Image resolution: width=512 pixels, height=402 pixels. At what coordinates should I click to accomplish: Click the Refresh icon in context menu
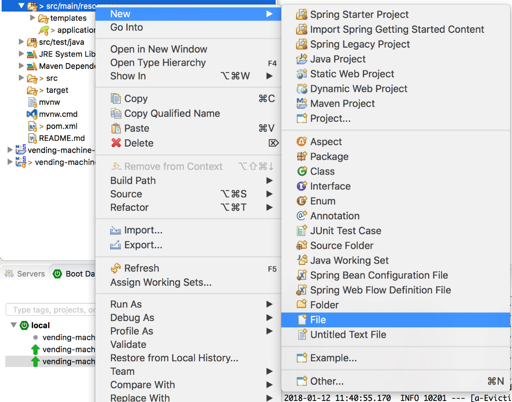[x=116, y=268]
